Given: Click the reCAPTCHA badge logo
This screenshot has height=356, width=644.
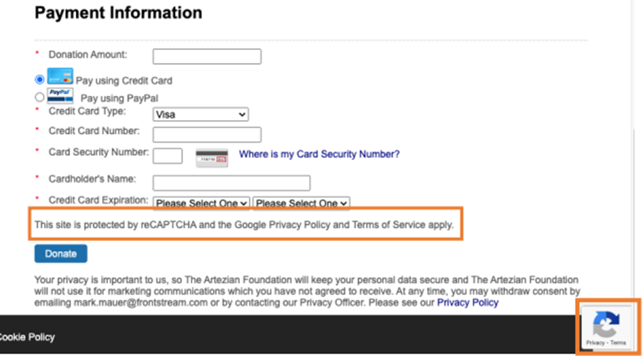Looking at the screenshot, I should (x=605, y=324).
